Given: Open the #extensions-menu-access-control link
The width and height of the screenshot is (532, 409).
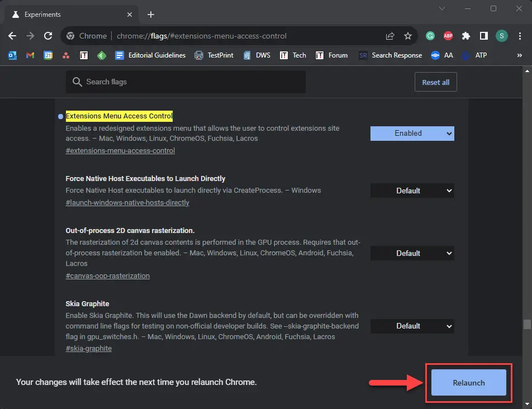Looking at the screenshot, I should pyautogui.click(x=120, y=151).
